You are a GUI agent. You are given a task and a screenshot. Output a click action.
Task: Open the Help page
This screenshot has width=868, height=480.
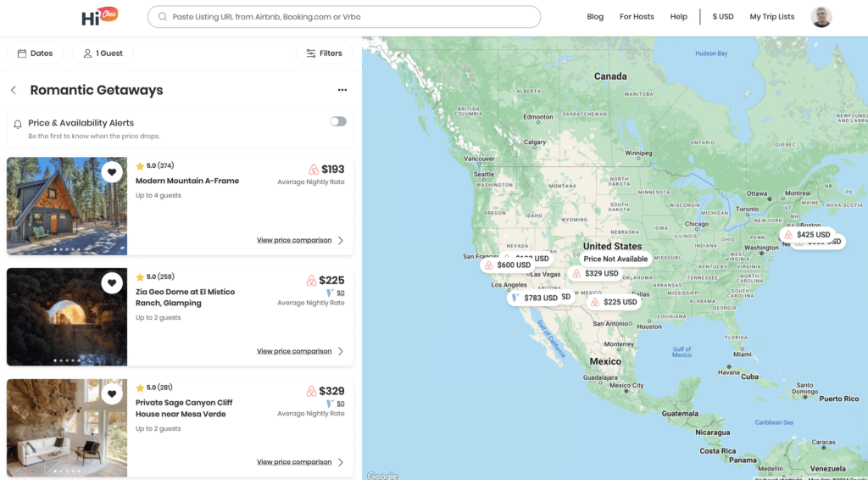(x=679, y=17)
